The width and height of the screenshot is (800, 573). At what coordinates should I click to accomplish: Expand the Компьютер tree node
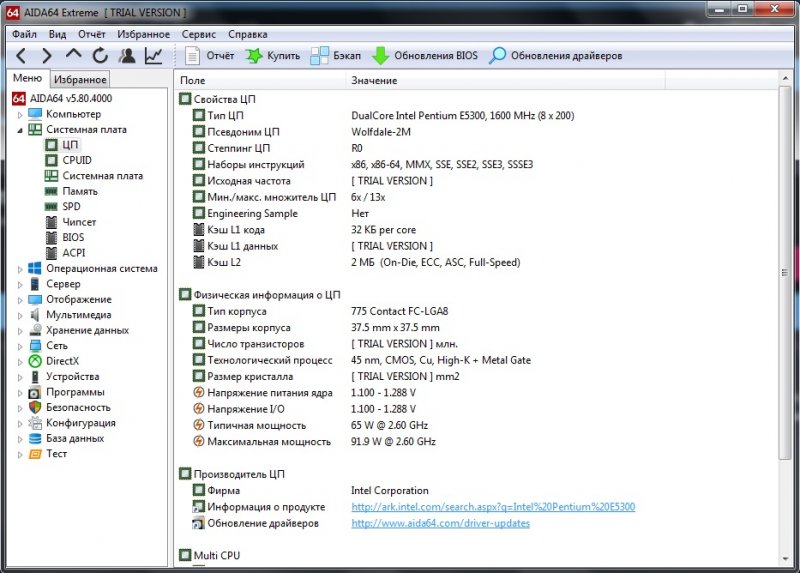(x=20, y=114)
